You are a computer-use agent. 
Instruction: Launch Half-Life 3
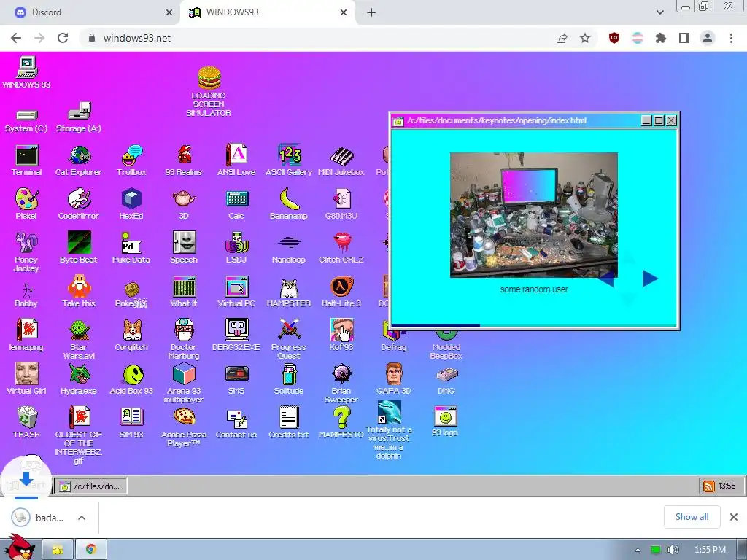coord(341,286)
